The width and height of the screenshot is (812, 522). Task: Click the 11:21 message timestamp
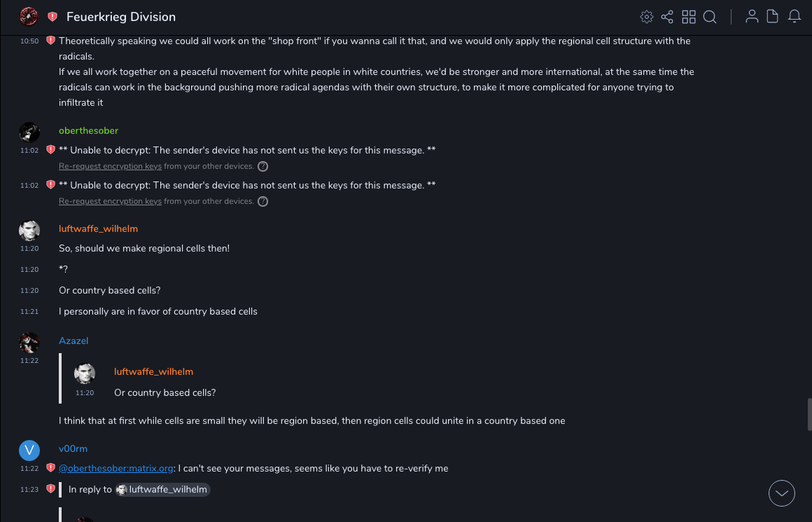click(x=29, y=312)
